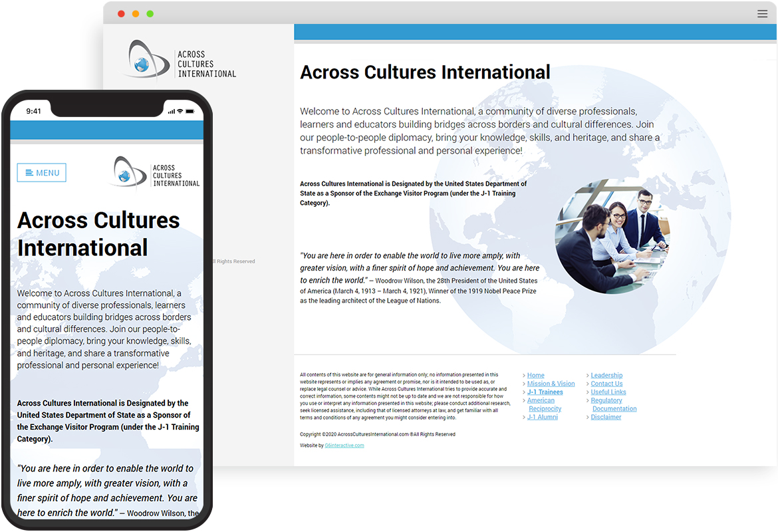Image resolution: width=778 pixels, height=532 pixels.
Task: Open the Disclaimer footer link
Action: pyautogui.click(x=606, y=417)
